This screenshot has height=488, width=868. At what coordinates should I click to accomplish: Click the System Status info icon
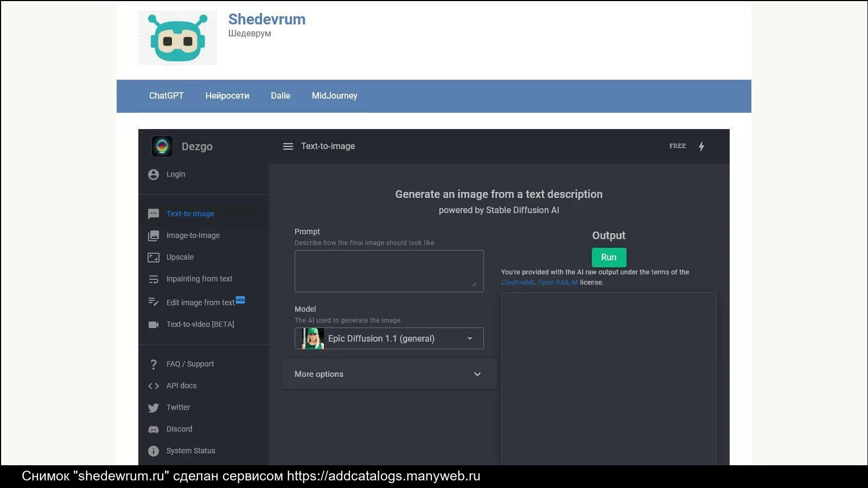coord(154,451)
